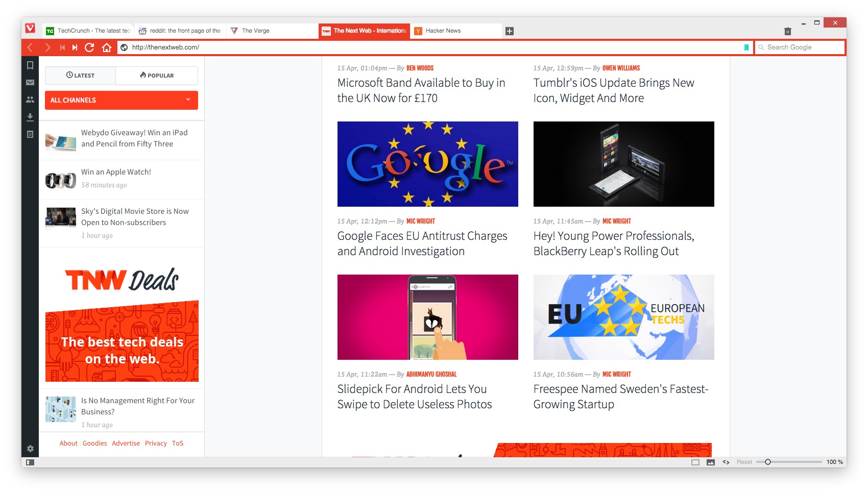Viewport: 868px width, 493px height.
Task: Open Google Faces EU Antitrust headline
Action: (x=422, y=243)
